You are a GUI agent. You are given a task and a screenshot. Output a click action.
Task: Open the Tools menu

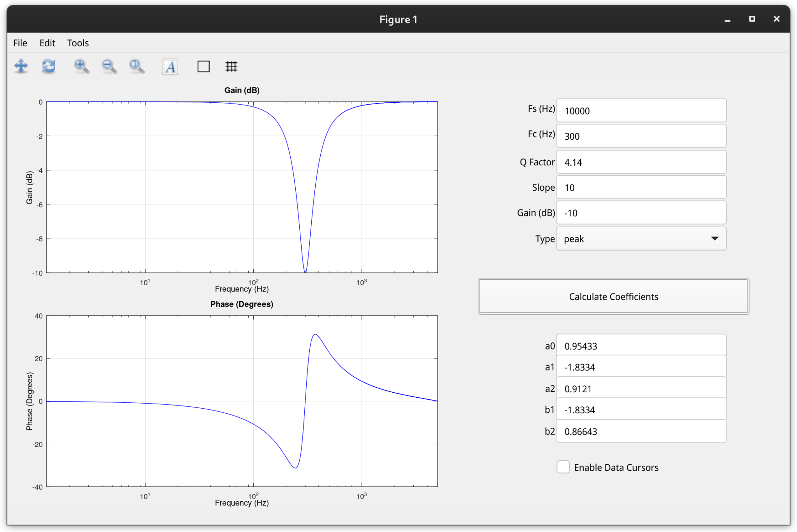pos(78,43)
